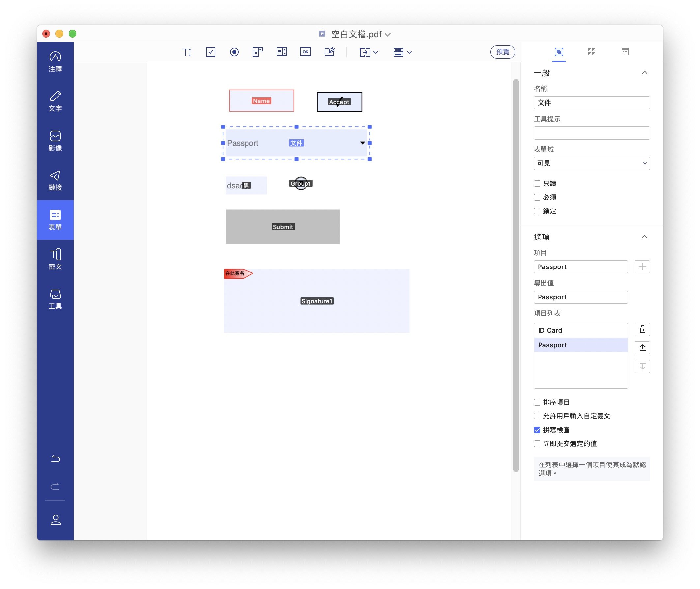
Task: Click the Accept checkbox field on page
Action: pyautogui.click(x=339, y=102)
